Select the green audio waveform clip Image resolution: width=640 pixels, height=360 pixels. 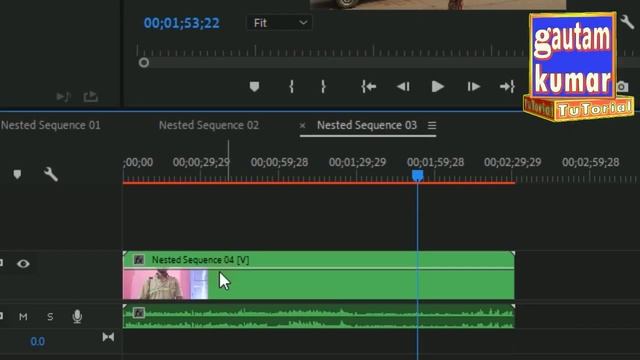pyautogui.click(x=318, y=316)
